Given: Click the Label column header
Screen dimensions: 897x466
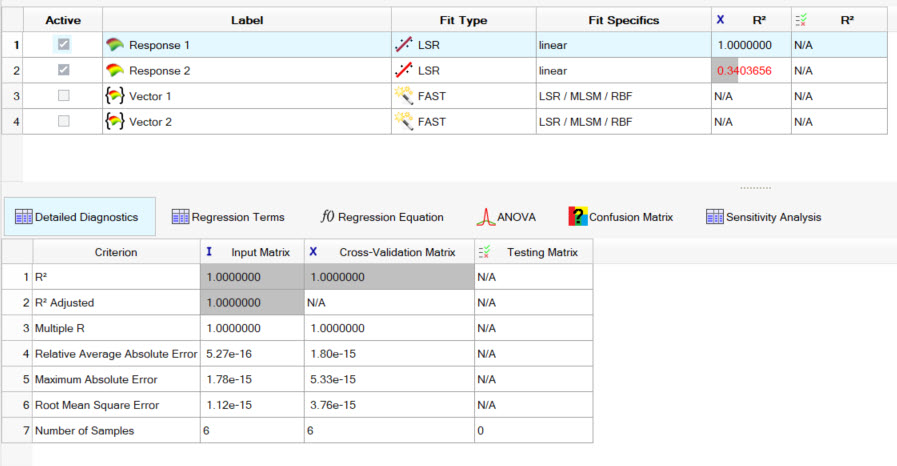Looking at the screenshot, I should click(x=247, y=20).
